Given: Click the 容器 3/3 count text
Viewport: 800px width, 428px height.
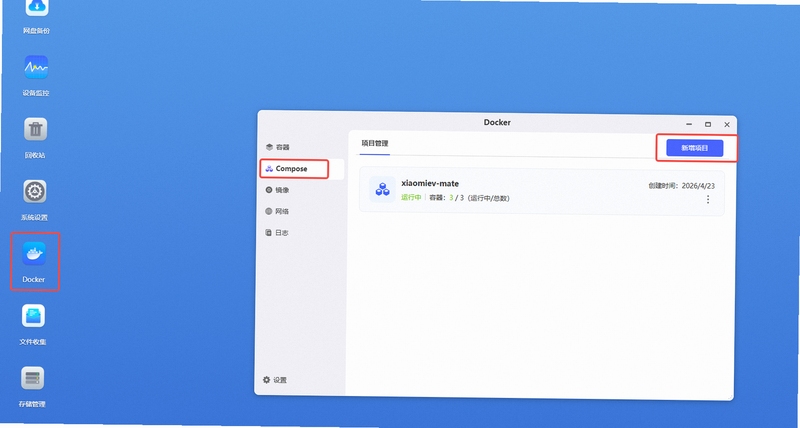Looking at the screenshot, I should point(469,197).
